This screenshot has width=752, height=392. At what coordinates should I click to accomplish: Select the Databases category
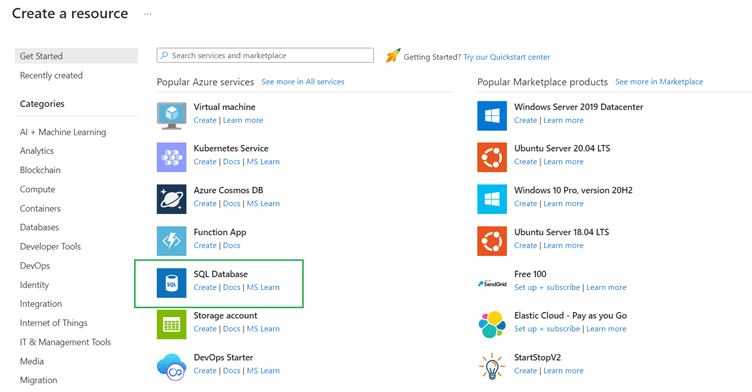tap(39, 227)
